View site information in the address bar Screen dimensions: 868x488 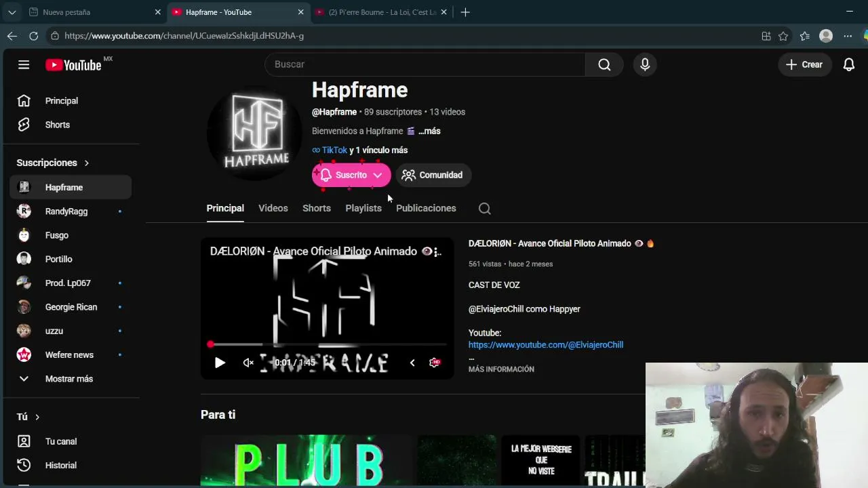pos(55,36)
